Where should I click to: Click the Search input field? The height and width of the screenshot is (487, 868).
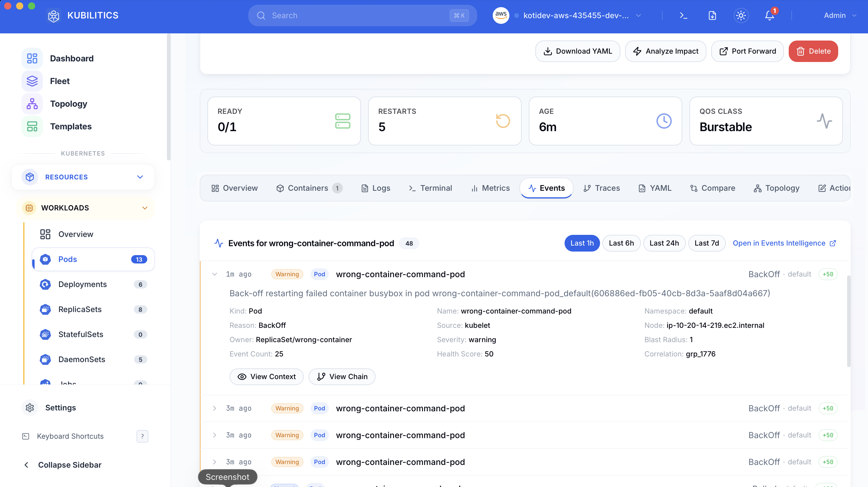[362, 15]
